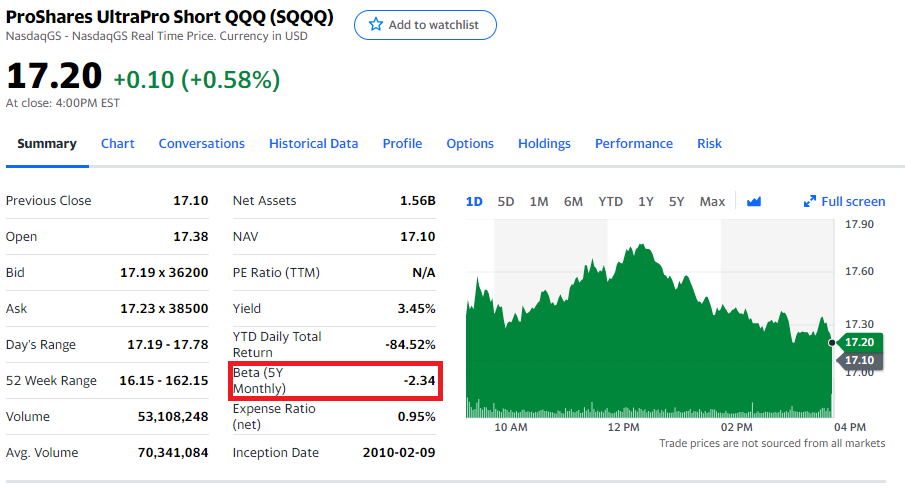
Task: Click the 17.20 large price quote
Action: (54, 76)
